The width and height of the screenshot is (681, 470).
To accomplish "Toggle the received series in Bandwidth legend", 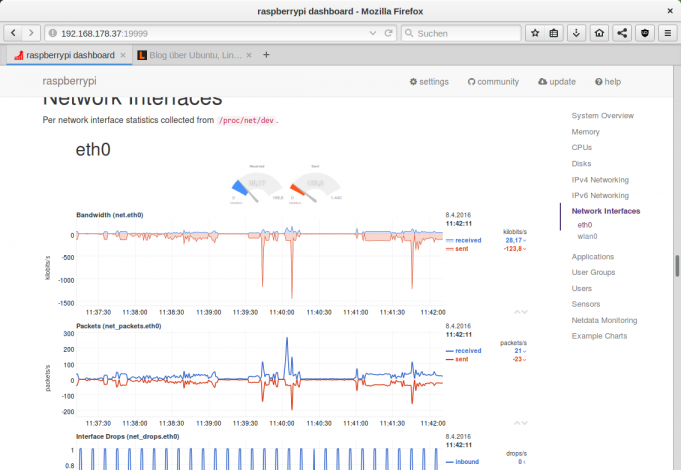I will point(468,241).
